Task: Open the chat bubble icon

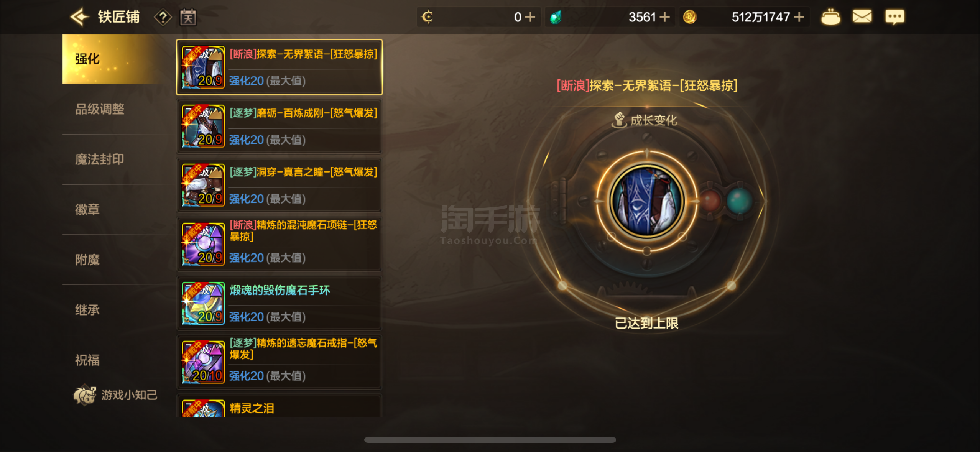Action: [x=894, y=17]
